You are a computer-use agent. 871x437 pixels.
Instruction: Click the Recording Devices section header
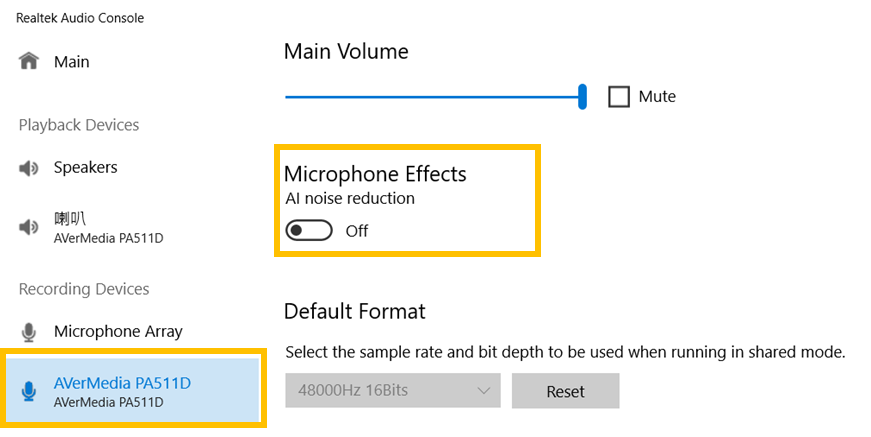coord(84,289)
